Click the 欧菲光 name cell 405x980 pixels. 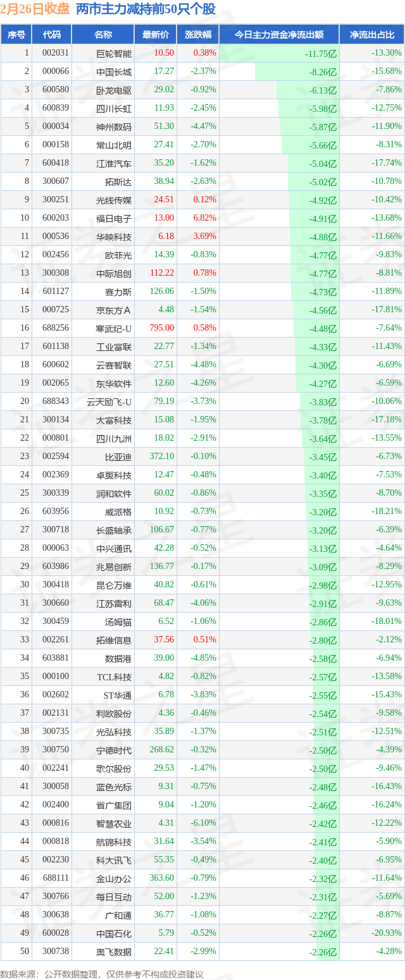point(103,255)
